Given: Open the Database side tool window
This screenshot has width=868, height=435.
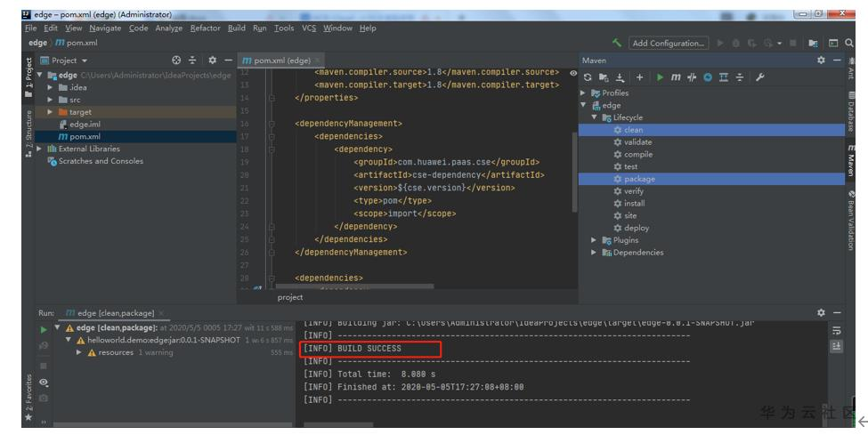Looking at the screenshot, I should coord(851,110).
